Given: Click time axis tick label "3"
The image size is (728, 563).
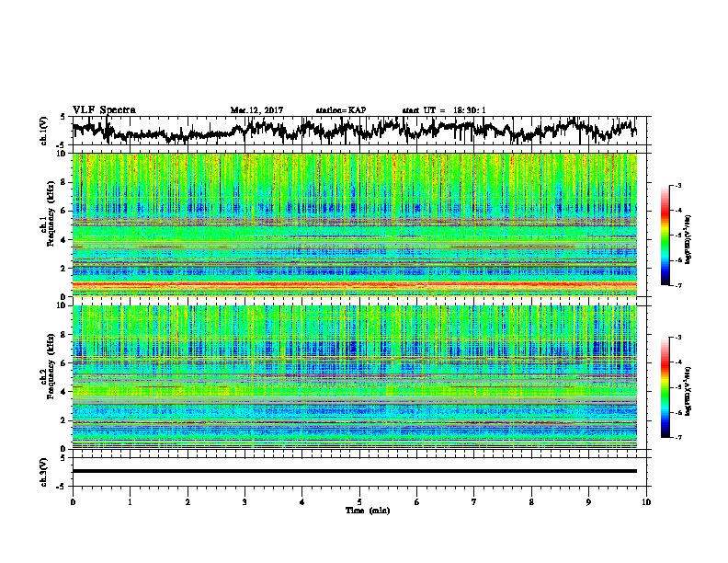Looking at the screenshot, I should [x=245, y=502].
